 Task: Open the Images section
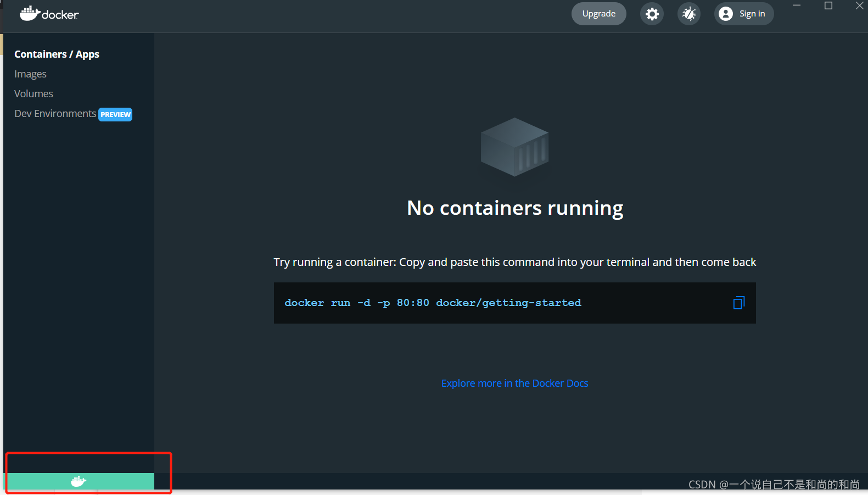tap(30, 74)
